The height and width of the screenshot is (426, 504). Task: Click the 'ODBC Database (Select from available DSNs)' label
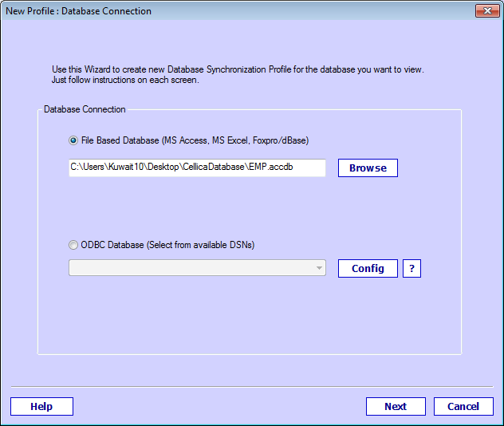click(167, 245)
